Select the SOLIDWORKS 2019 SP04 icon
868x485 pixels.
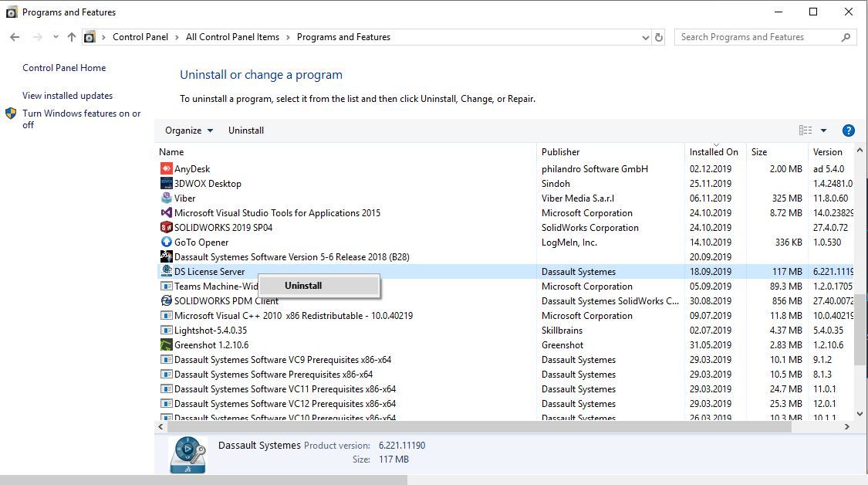[x=166, y=228]
